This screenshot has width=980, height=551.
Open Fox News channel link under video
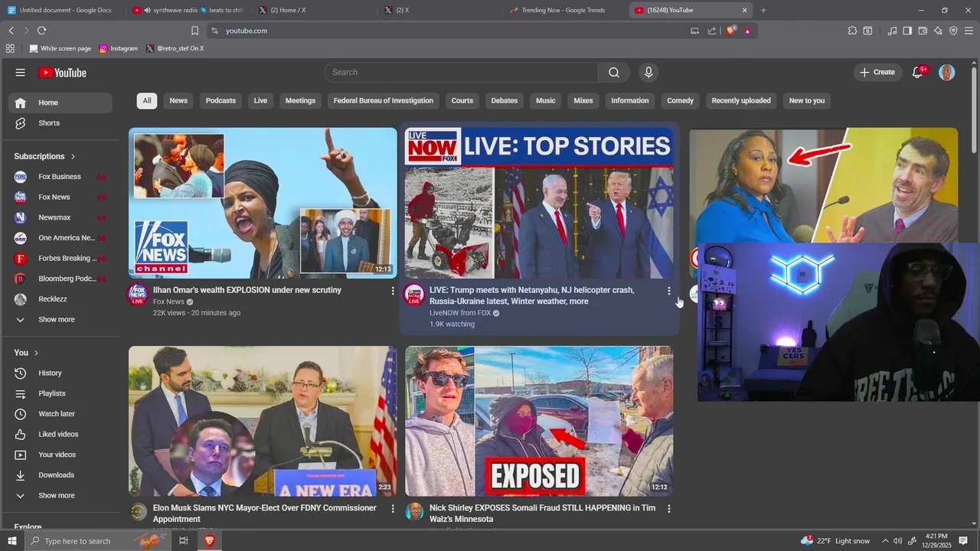(168, 302)
